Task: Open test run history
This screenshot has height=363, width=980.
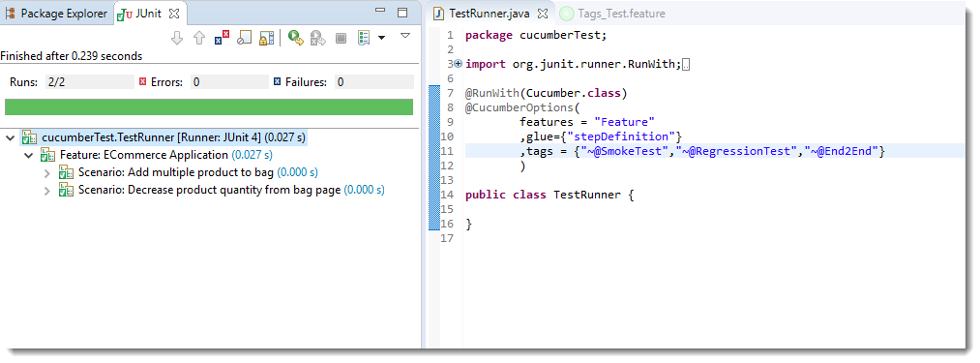Action: 364,38
